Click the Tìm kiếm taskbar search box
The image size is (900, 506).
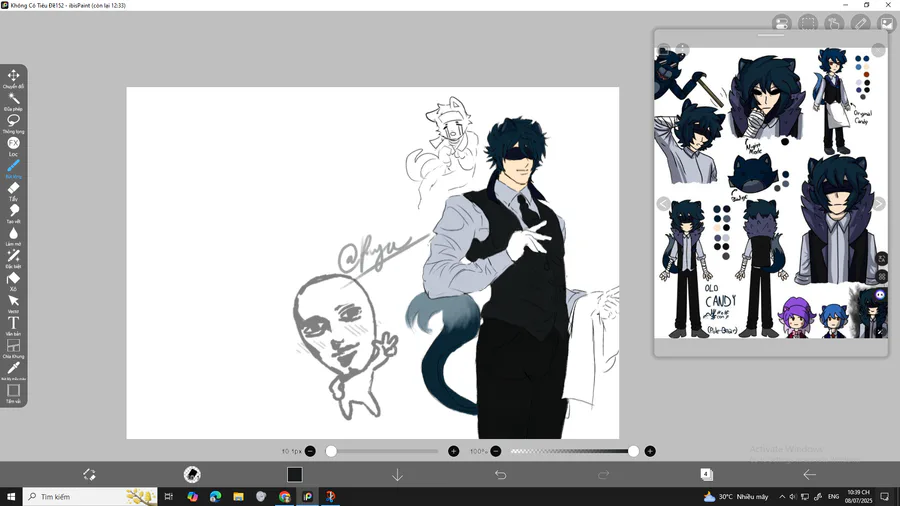[x=90, y=497]
